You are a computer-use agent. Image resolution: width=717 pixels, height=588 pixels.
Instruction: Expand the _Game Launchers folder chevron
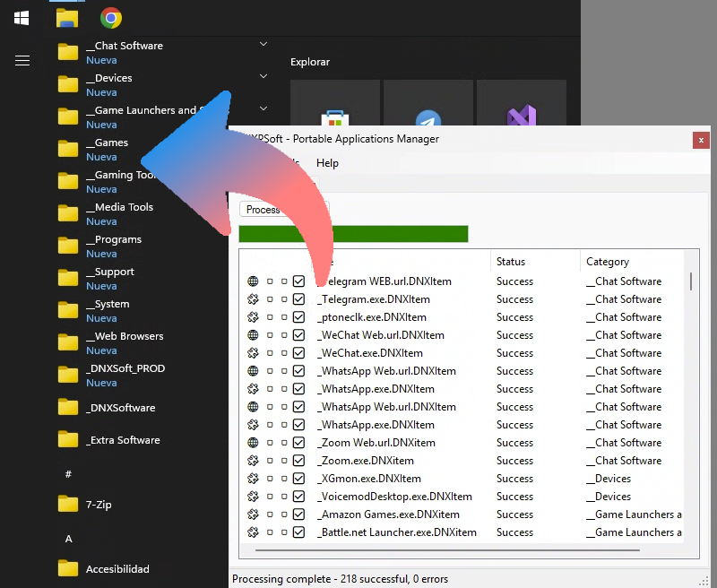pyautogui.click(x=263, y=108)
